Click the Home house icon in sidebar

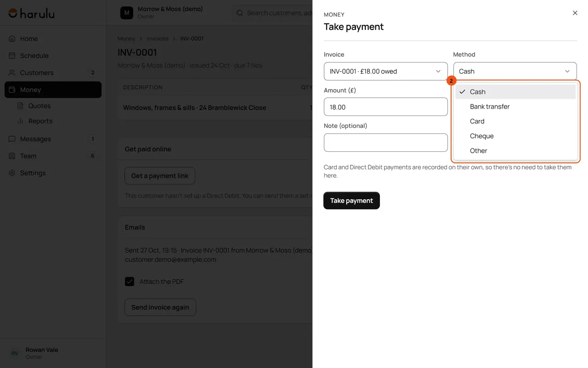click(12, 39)
